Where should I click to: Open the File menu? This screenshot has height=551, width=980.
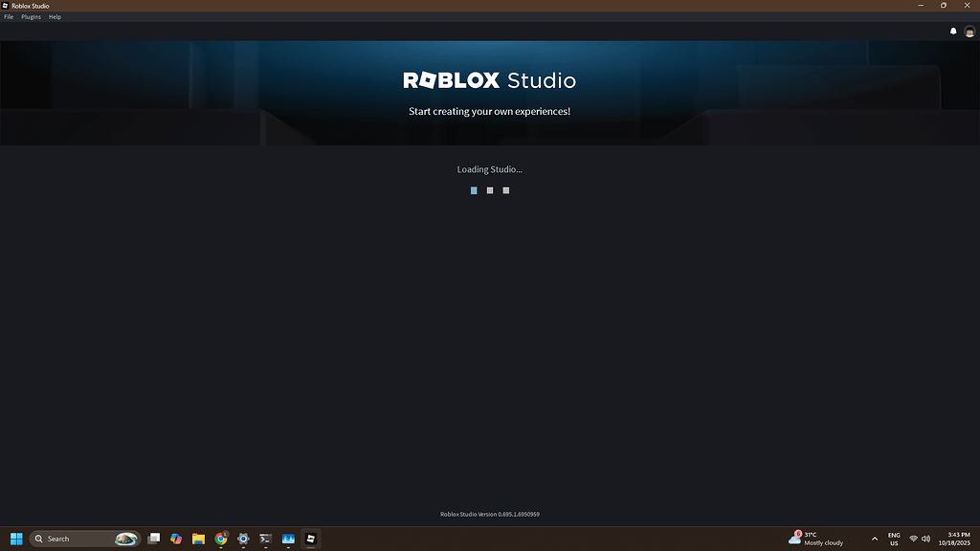tap(8, 16)
